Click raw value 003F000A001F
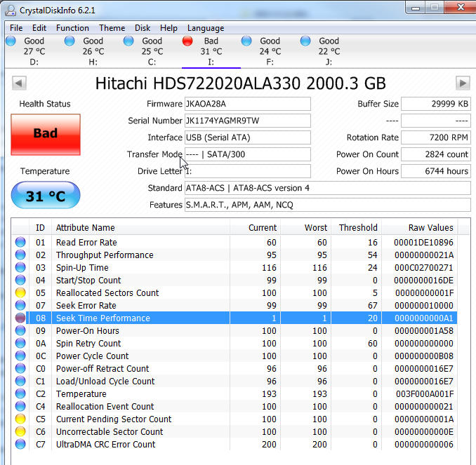The height and width of the screenshot is (465, 476). point(425,393)
